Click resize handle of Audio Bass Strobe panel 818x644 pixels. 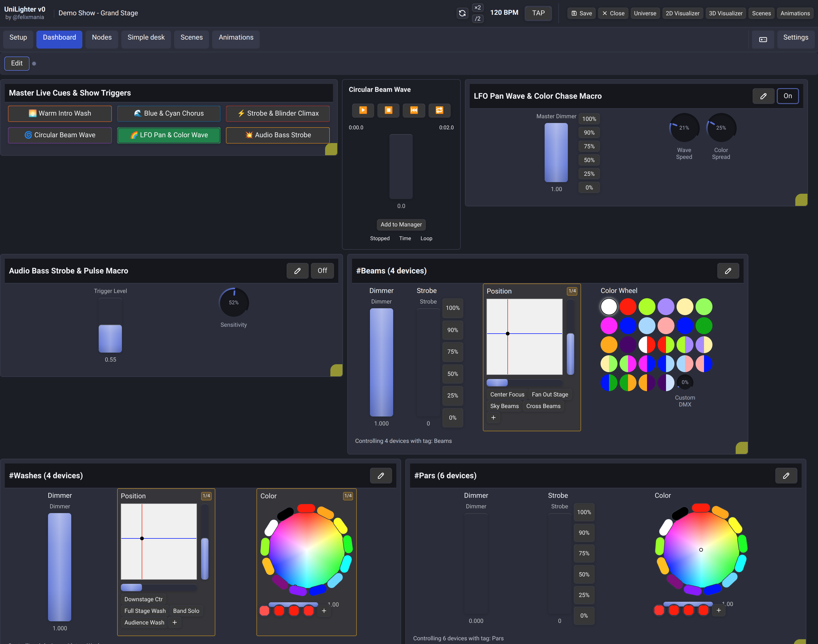point(336,370)
